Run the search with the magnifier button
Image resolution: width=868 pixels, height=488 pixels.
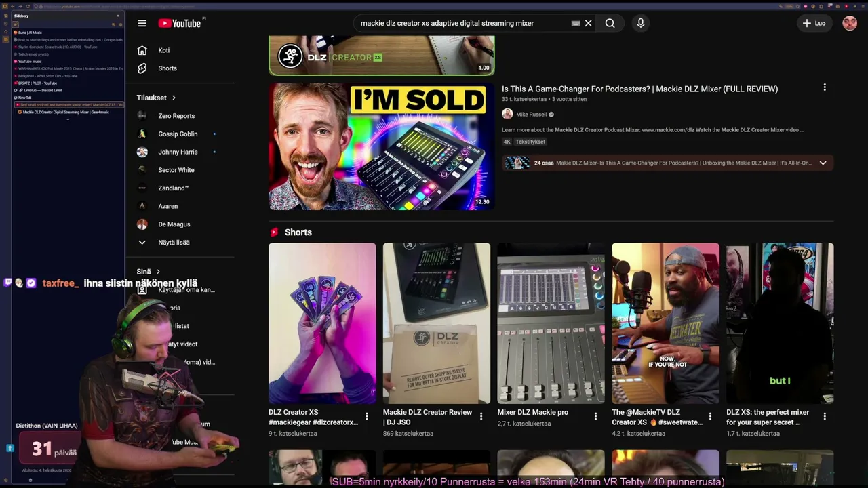[610, 23]
